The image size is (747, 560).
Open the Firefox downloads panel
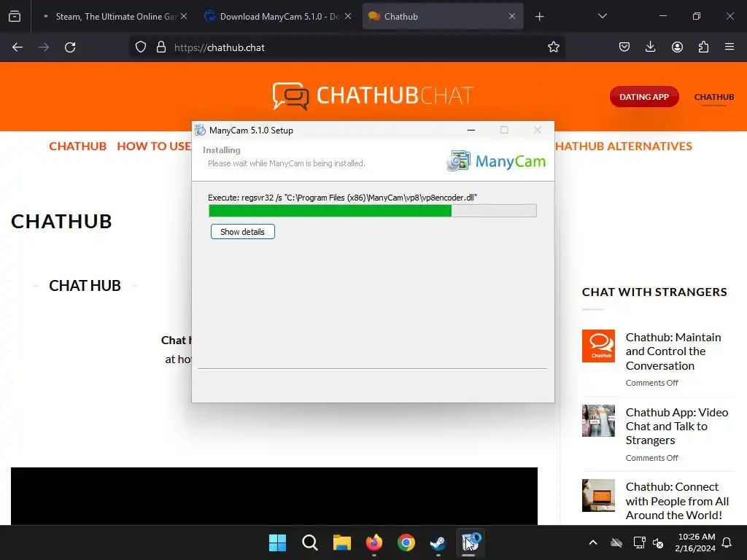click(x=650, y=47)
